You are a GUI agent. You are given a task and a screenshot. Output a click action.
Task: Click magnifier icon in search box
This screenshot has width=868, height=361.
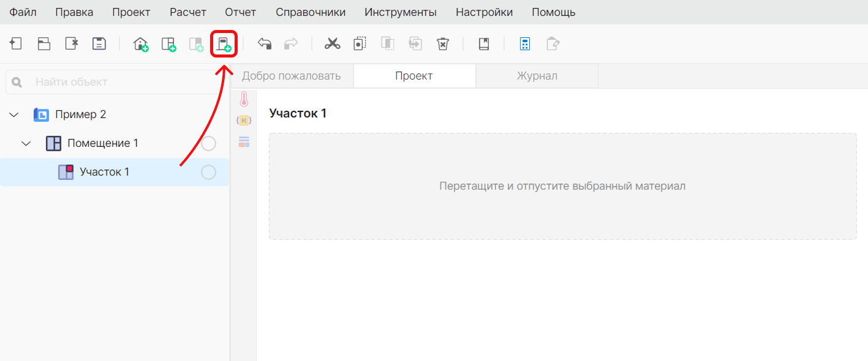click(17, 82)
